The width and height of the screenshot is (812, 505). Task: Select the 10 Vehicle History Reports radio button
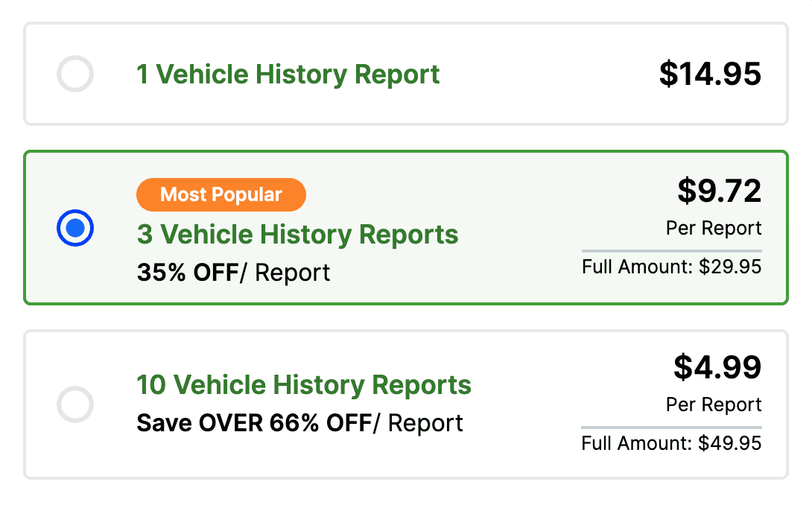(x=75, y=405)
